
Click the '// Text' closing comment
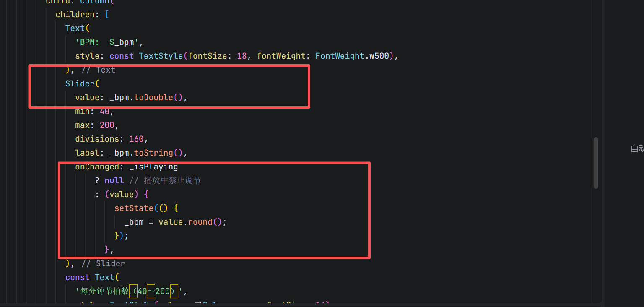[98, 70]
